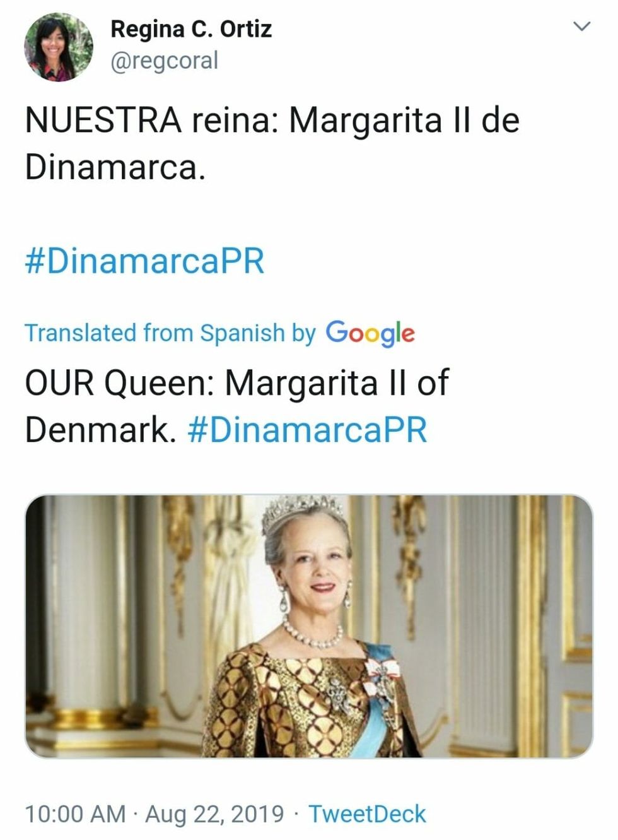This screenshot has height=840, width=618.
Task: Open #DinamarcaPR hashtag in the Spanish tweet
Action: click(144, 260)
